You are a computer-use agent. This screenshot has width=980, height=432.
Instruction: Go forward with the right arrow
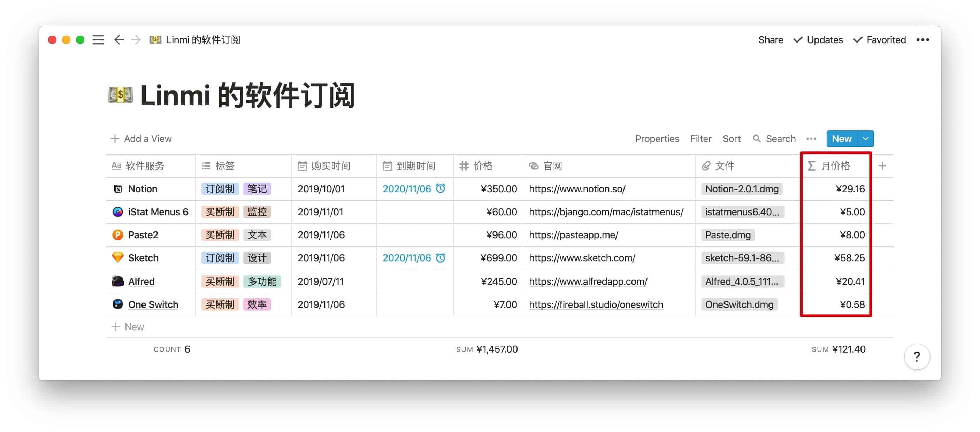coord(136,40)
